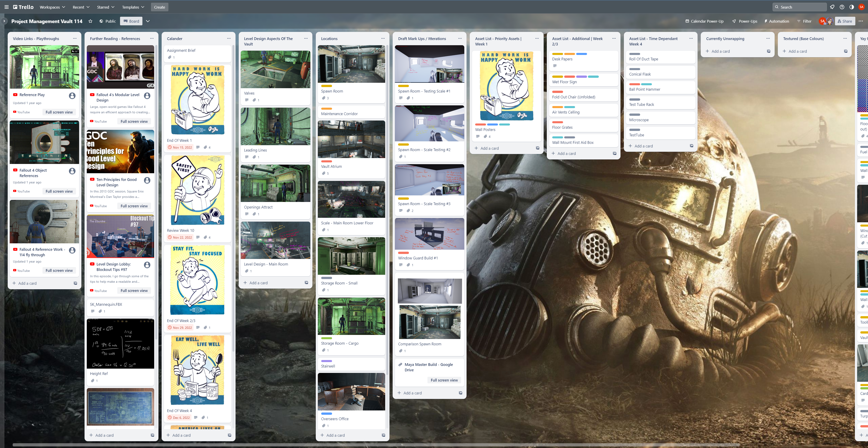This screenshot has width=868, height=448.
Task: Open the Spawn Room card image
Action: [x=351, y=64]
